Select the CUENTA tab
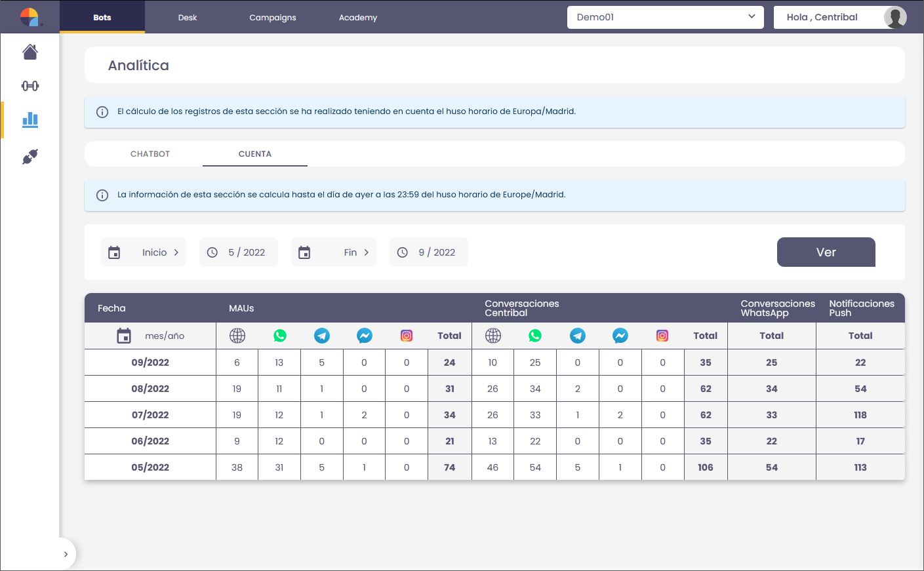Viewport: 924px width, 571px height. coord(254,154)
